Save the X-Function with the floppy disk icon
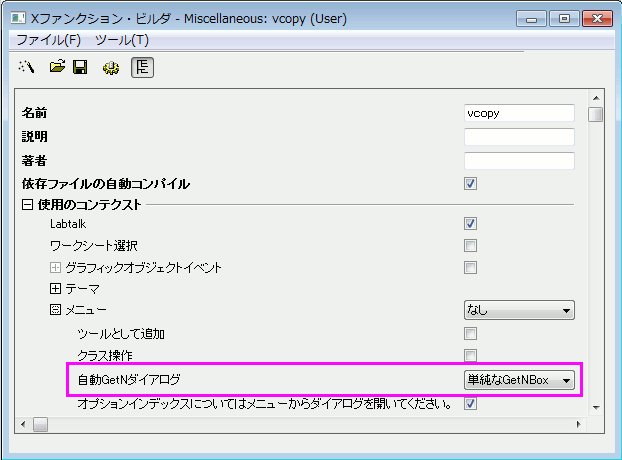 click(80, 67)
